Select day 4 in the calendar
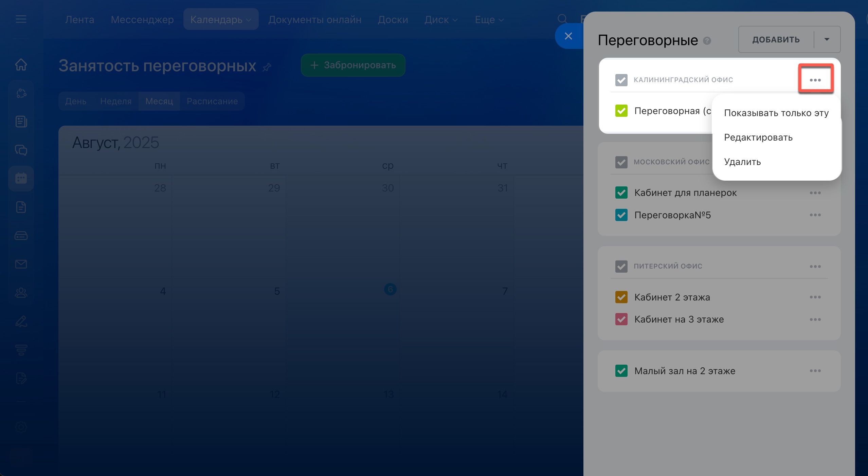The image size is (868, 476). tap(163, 291)
